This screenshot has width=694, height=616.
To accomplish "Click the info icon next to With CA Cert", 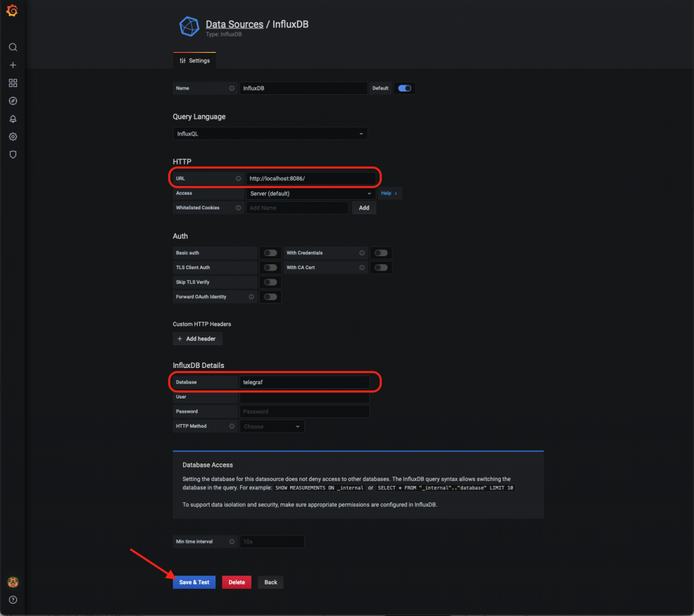I will [x=362, y=267].
